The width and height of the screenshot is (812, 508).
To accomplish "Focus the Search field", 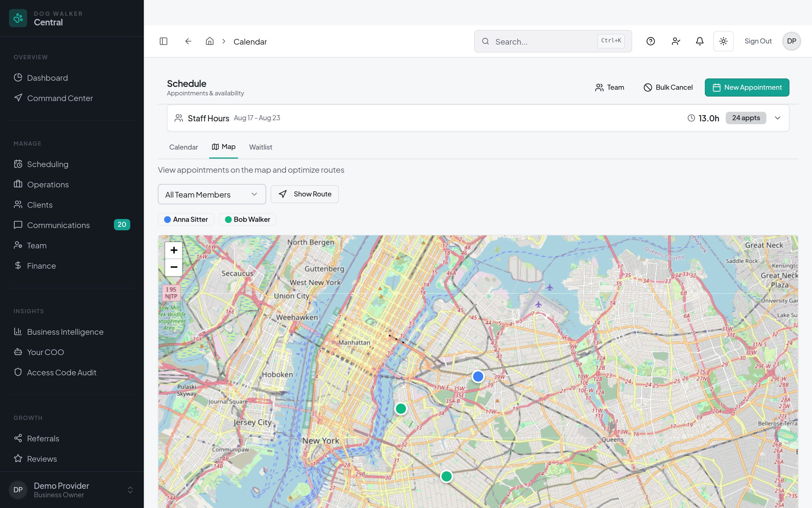I will tap(553, 41).
